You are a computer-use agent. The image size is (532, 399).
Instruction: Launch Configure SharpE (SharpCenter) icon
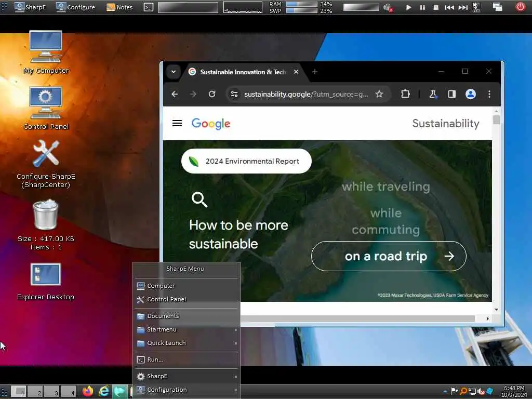[46, 164]
